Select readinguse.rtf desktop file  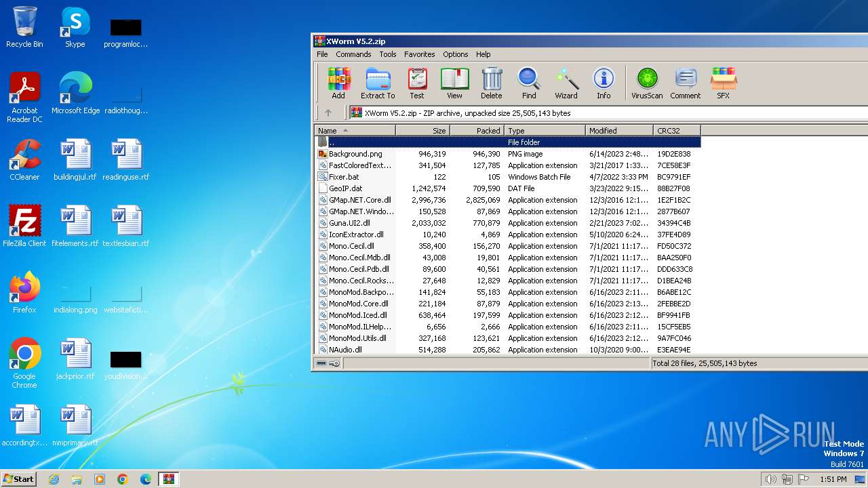coord(126,160)
